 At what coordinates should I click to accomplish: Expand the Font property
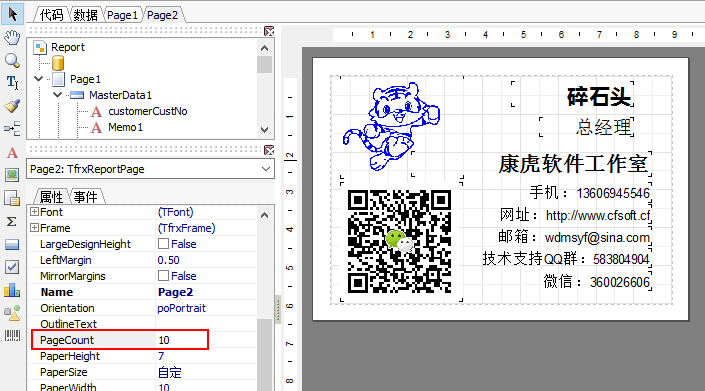34,212
